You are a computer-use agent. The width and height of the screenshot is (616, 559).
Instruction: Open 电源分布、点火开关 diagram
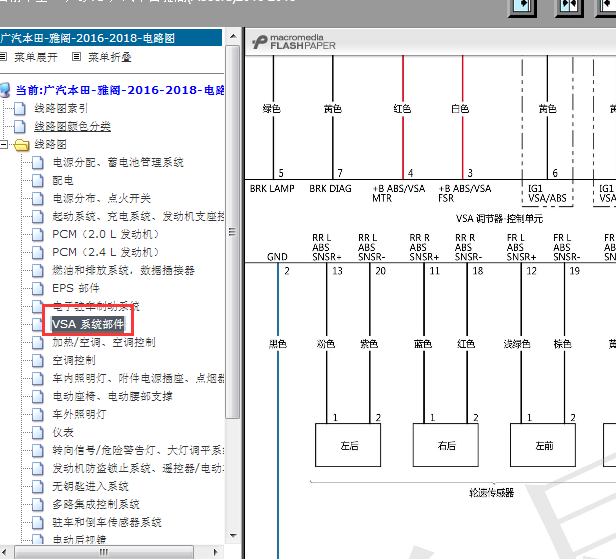tap(102, 198)
